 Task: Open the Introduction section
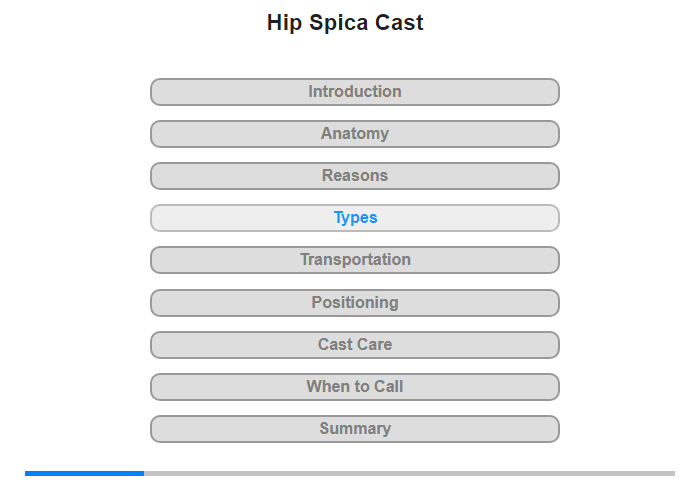click(354, 92)
